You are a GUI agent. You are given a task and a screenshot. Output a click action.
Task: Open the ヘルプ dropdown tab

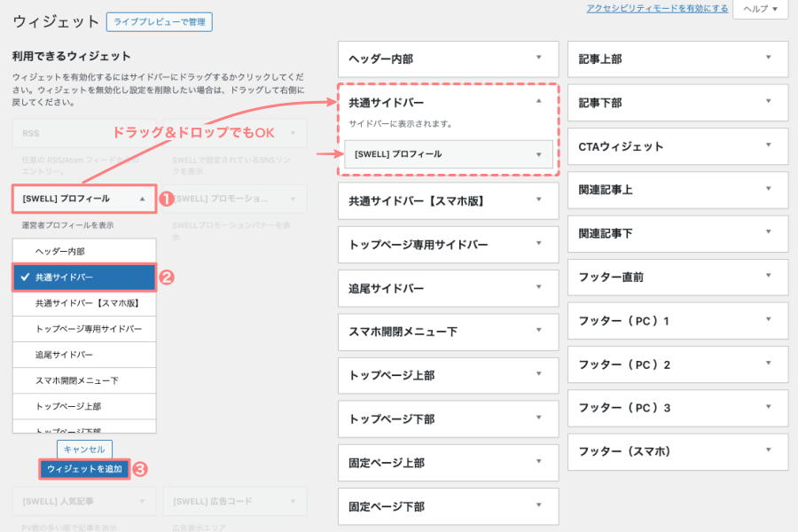click(x=760, y=9)
